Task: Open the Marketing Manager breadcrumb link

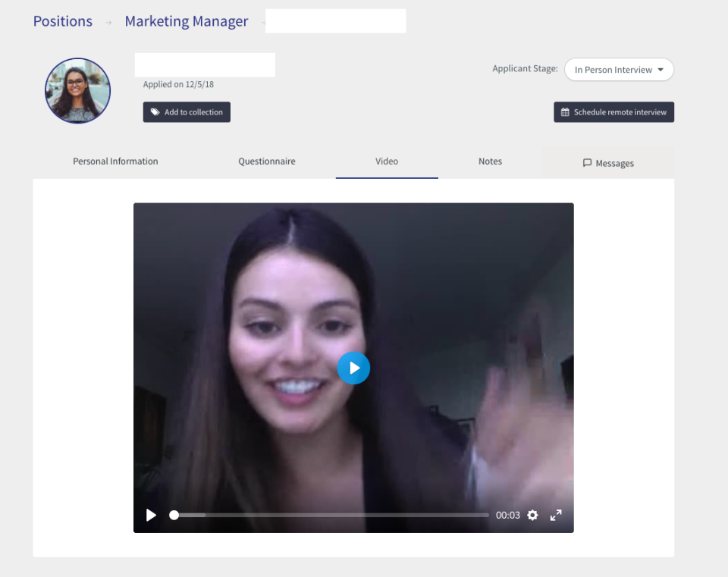Action: 187,21
